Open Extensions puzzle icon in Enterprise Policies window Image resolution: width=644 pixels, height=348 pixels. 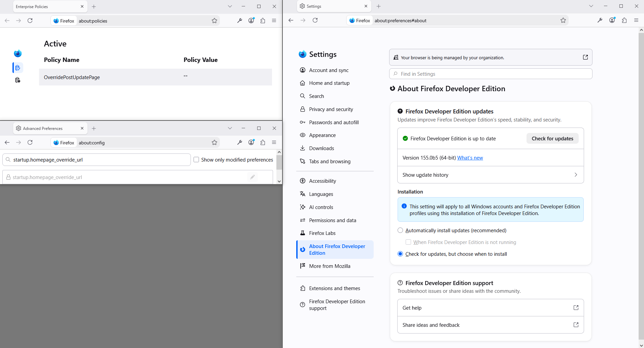263,21
